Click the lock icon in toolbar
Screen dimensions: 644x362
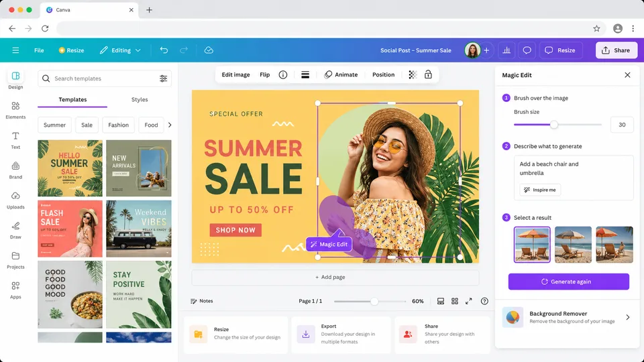click(428, 74)
